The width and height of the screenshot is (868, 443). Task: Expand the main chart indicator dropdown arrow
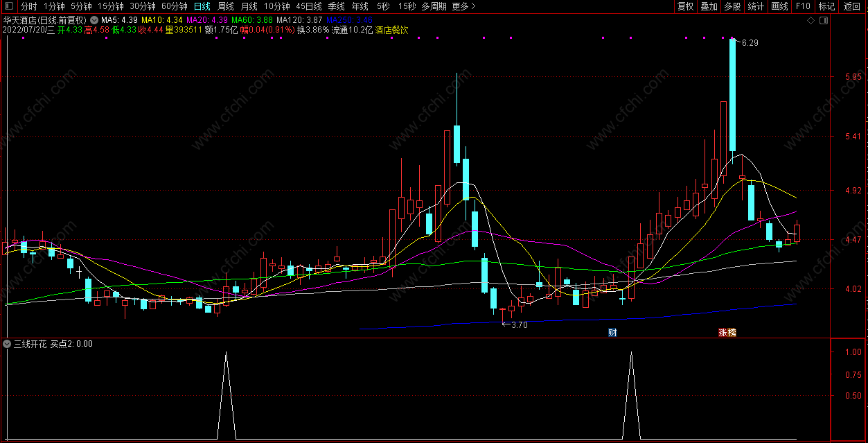click(94, 20)
